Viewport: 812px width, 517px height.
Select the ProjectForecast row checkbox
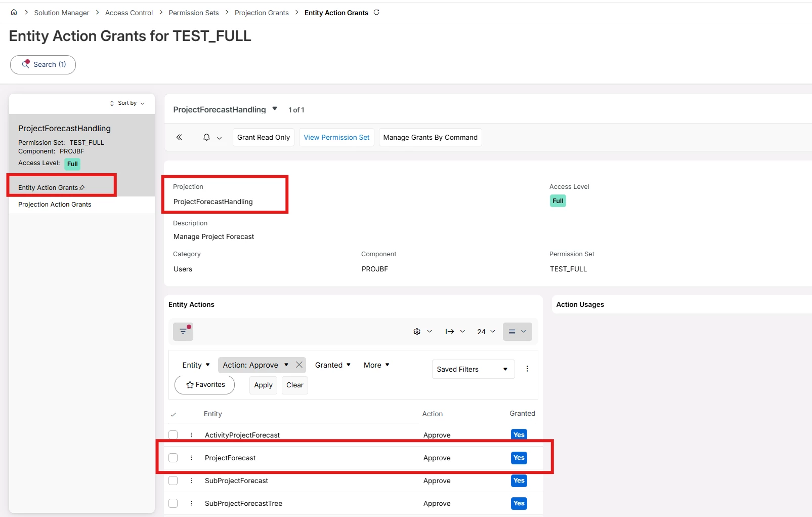(x=173, y=458)
